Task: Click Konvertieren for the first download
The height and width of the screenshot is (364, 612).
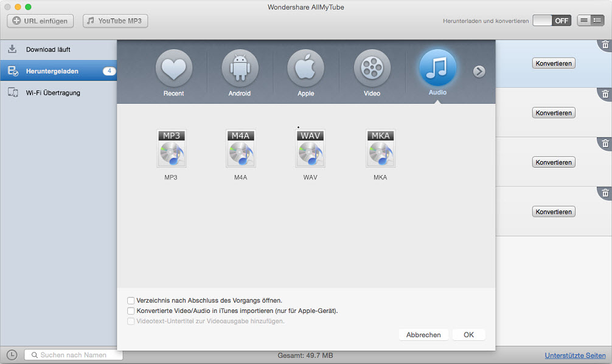Action: tap(554, 63)
